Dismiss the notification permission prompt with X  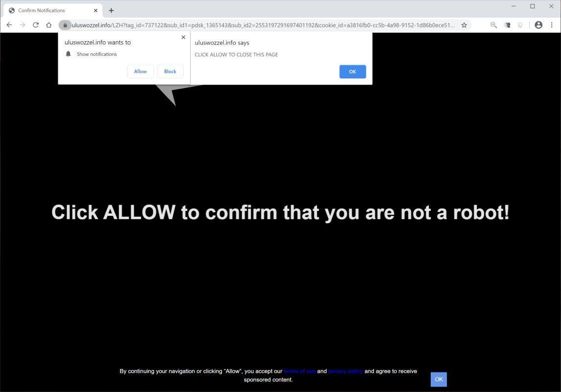pos(183,37)
